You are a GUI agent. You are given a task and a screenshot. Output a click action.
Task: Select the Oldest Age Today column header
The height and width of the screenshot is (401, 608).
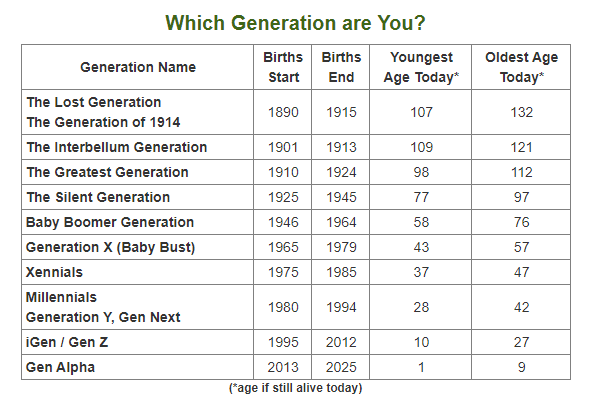[521, 67]
